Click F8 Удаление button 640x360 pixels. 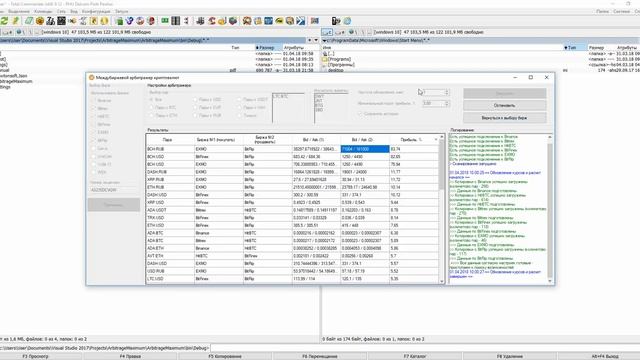[x=510, y=356]
